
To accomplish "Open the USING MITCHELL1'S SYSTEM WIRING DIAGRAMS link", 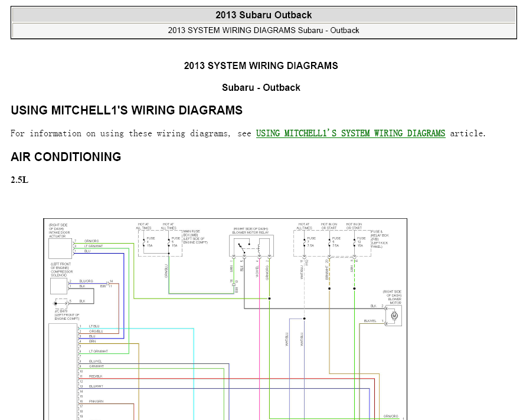I will point(351,133).
